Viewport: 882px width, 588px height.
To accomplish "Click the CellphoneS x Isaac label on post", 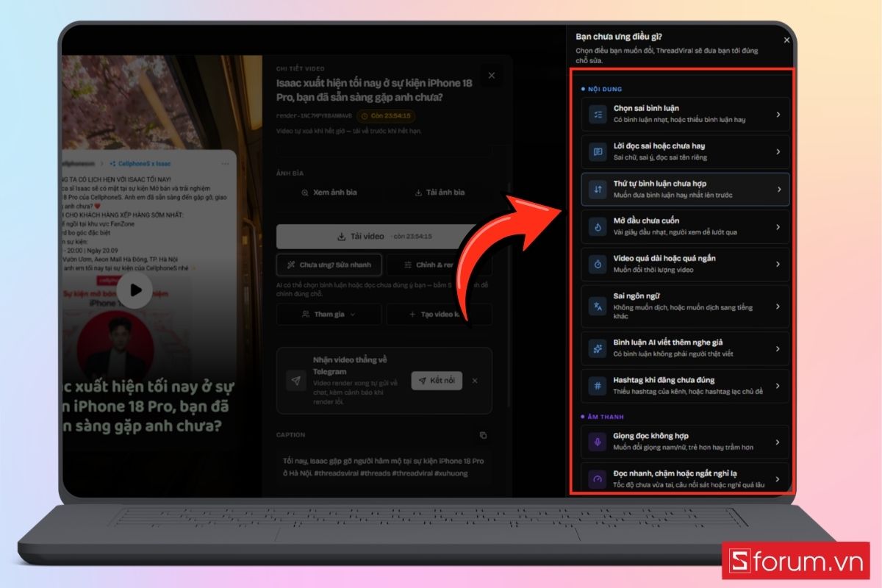I will 140,163.
